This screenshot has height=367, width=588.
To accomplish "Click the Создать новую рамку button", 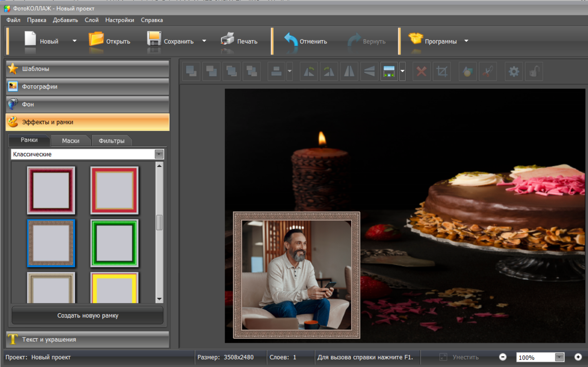I will (x=88, y=316).
